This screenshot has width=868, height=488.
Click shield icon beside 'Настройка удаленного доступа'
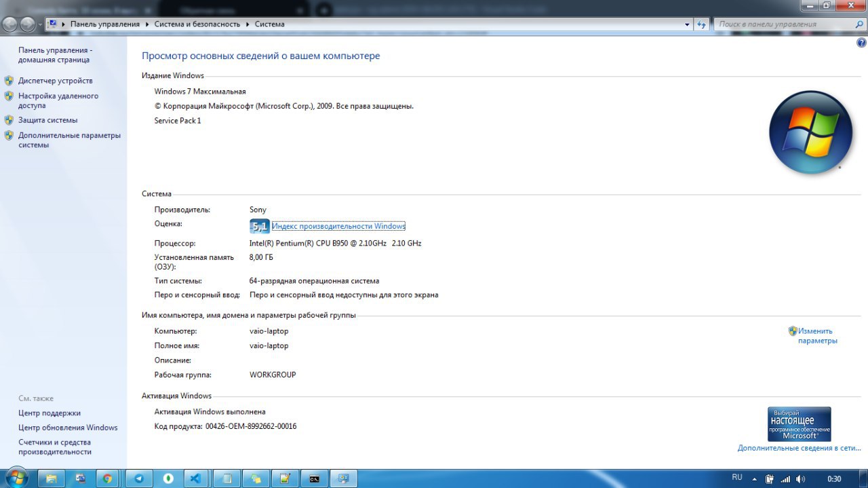pos(9,96)
